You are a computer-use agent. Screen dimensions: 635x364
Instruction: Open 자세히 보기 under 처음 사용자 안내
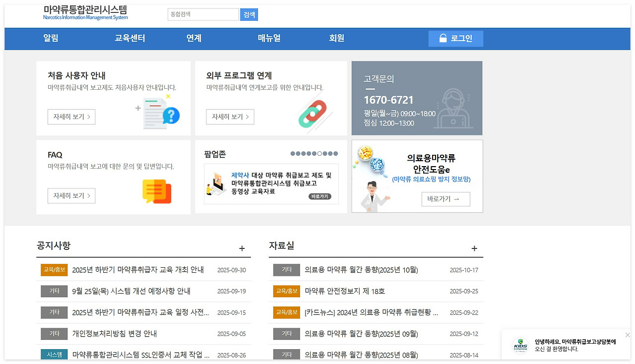tap(71, 117)
